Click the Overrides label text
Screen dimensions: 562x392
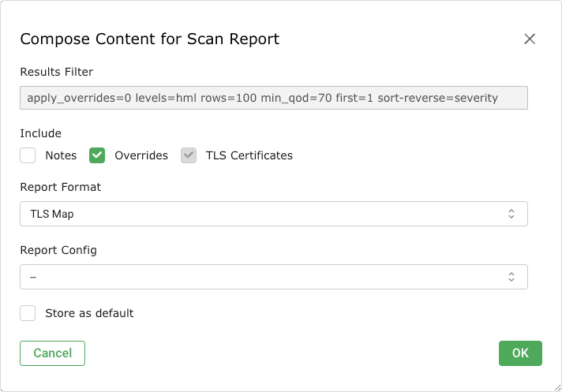tap(141, 155)
